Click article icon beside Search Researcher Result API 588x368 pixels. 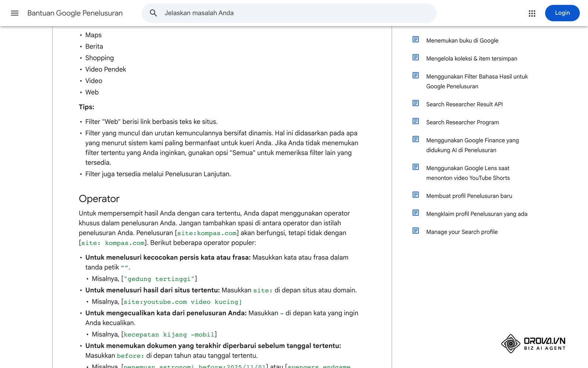(x=416, y=103)
